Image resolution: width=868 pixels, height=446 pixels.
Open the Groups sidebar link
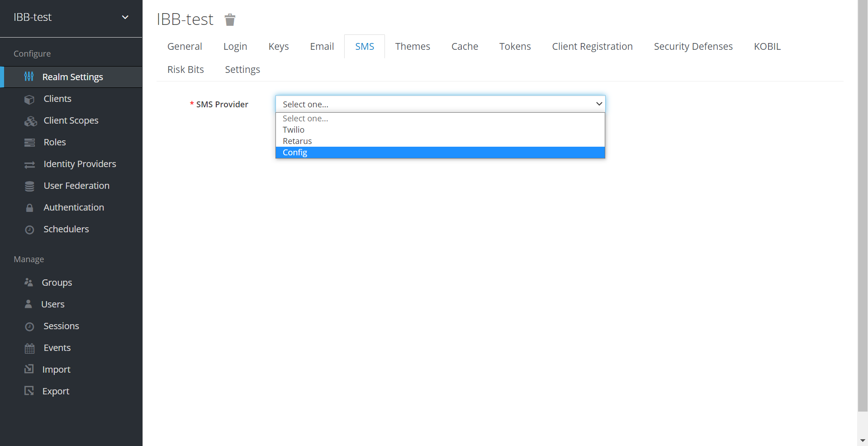point(57,283)
